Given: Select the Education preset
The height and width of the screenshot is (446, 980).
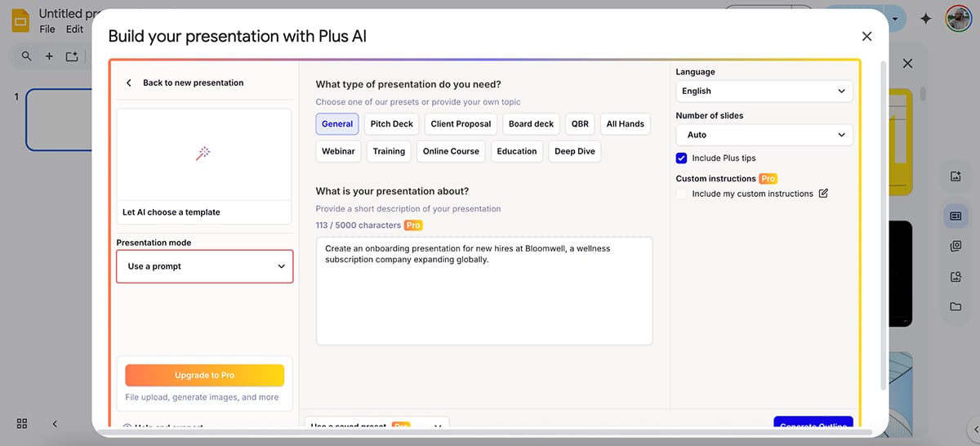Looking at the screenshot, I should point(517,151).
